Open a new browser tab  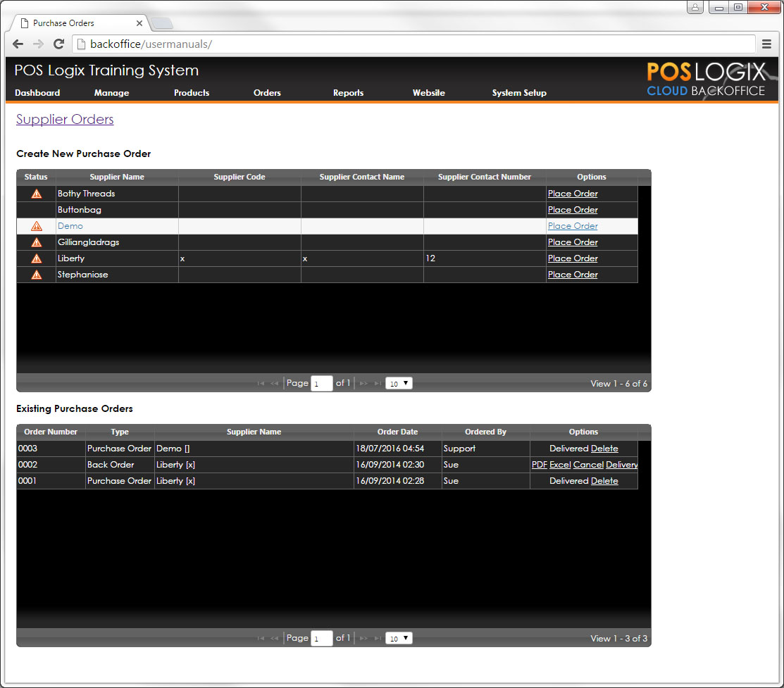pyautogui.click(x=162, y=23)
